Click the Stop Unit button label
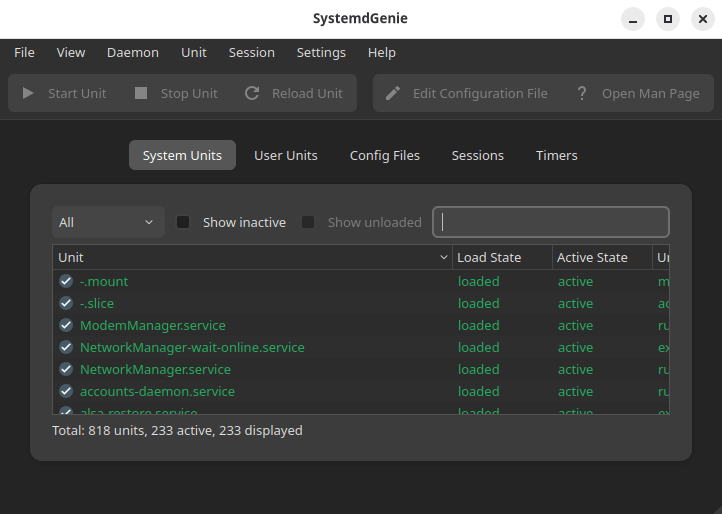 (189, 93)
